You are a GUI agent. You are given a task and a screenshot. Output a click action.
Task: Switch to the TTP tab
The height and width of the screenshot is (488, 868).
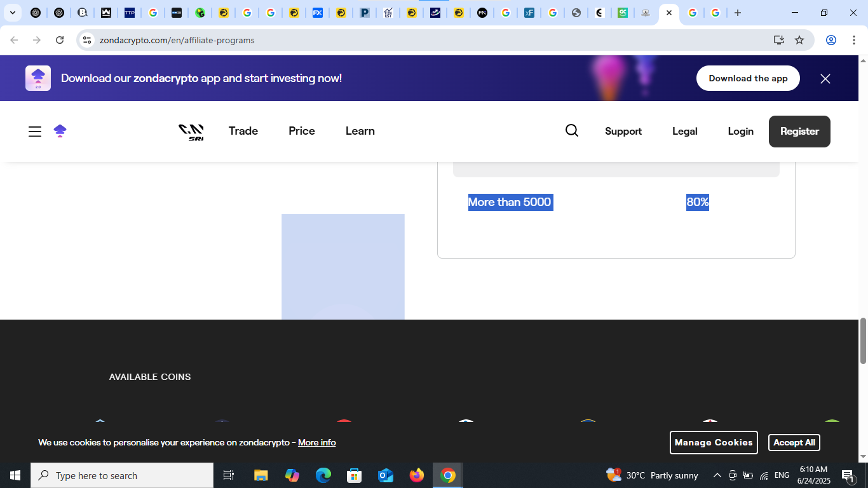click(x=130, y=13)
